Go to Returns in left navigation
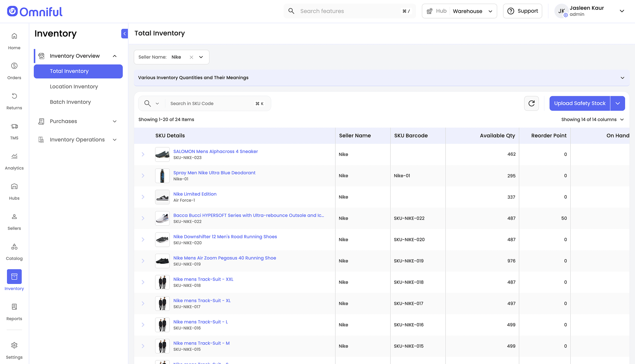The image size is (635, 364). [x=14, y=100]
